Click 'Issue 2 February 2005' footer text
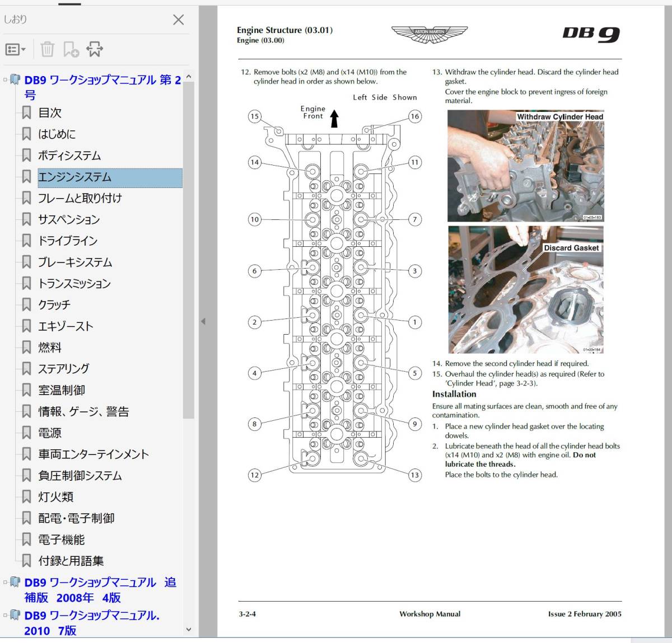The width and height of the screenshot is (672, 643). click(585, 614)
